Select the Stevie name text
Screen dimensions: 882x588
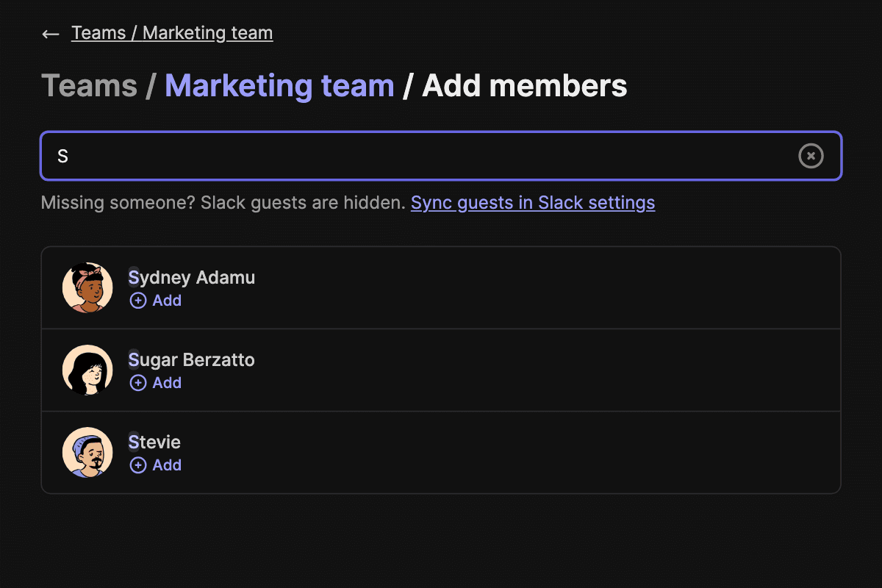coord(154,442)
